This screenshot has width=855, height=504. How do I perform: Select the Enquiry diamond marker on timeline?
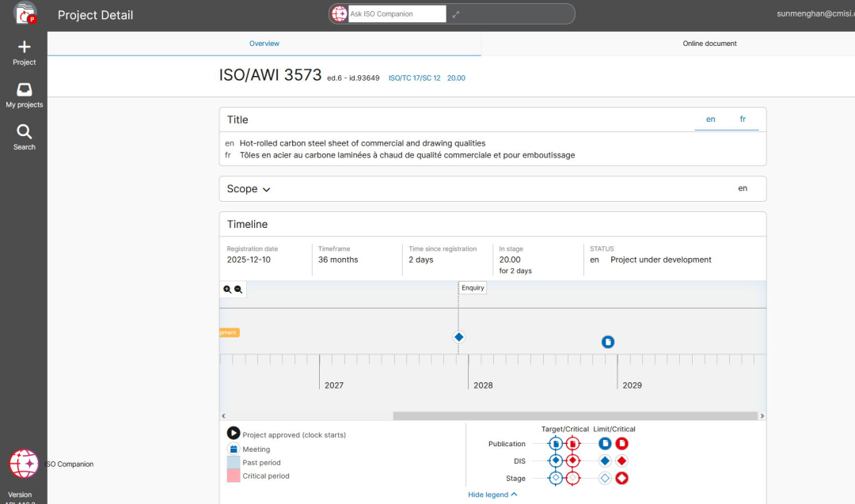(x=458, y=337)
